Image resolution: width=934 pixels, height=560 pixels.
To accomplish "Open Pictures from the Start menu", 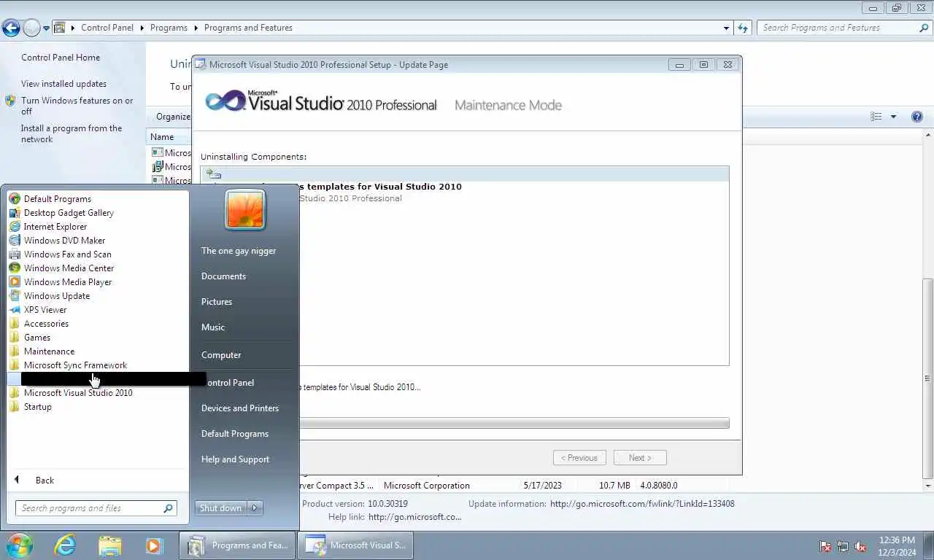I will coord(217,302).
